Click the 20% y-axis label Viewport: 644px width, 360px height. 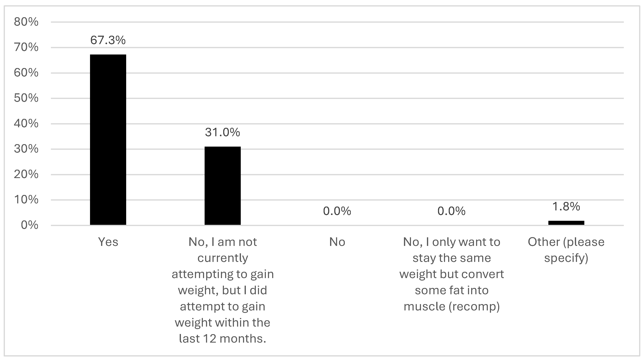pyautogui.click(x=26, y=175)
